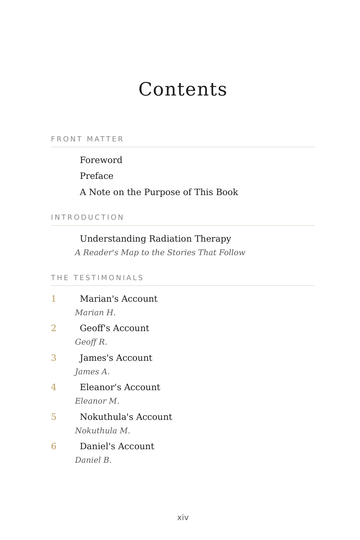This screenshot has width=360, height=540.
Task: Select the Introduction section heading
Action: tap(87, 217)
